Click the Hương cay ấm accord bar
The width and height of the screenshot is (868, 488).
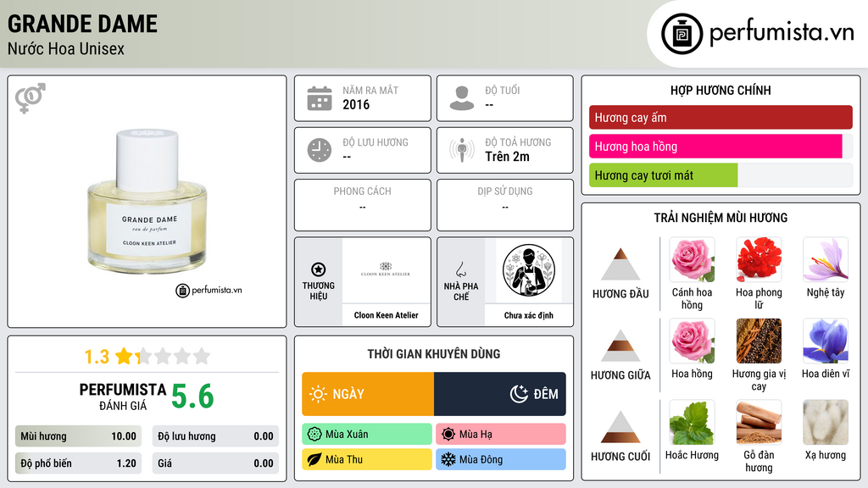[721, 117]
